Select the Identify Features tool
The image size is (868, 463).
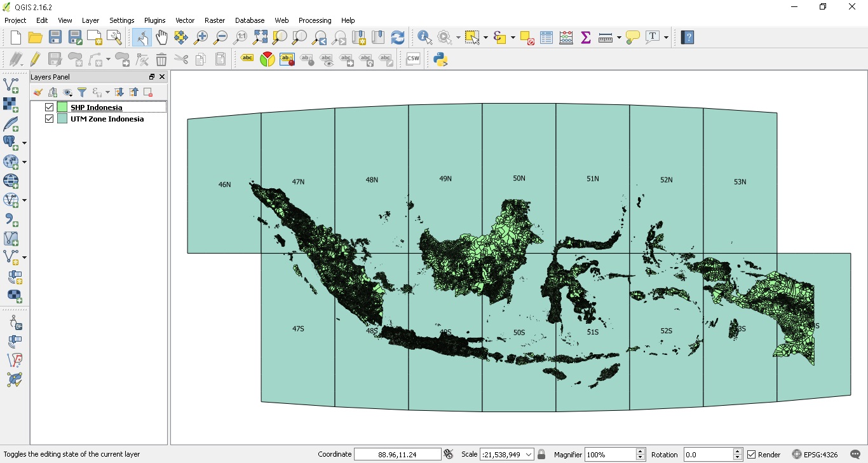pyautogui.click(x=424, y=37)
